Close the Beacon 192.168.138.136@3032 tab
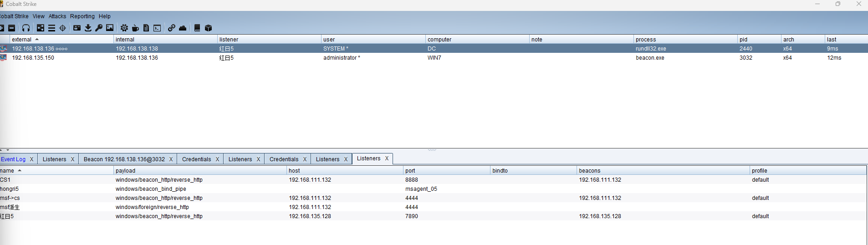 [x=171, y=159]
